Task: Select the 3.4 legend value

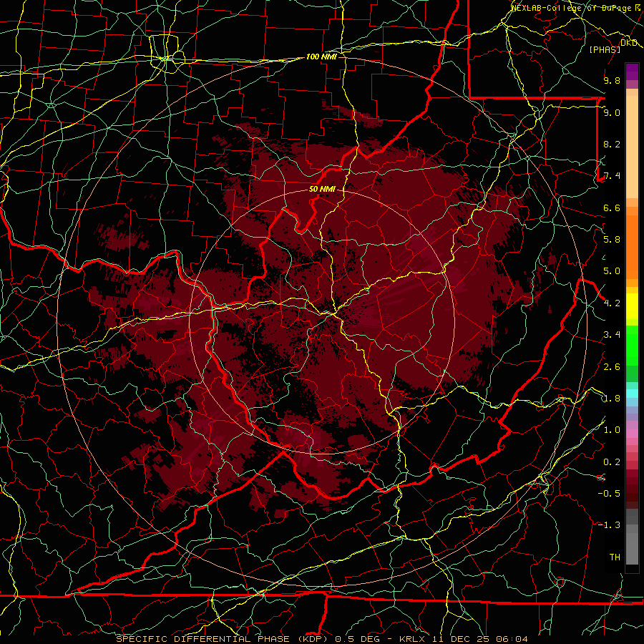Action: [x=612, y=335]
